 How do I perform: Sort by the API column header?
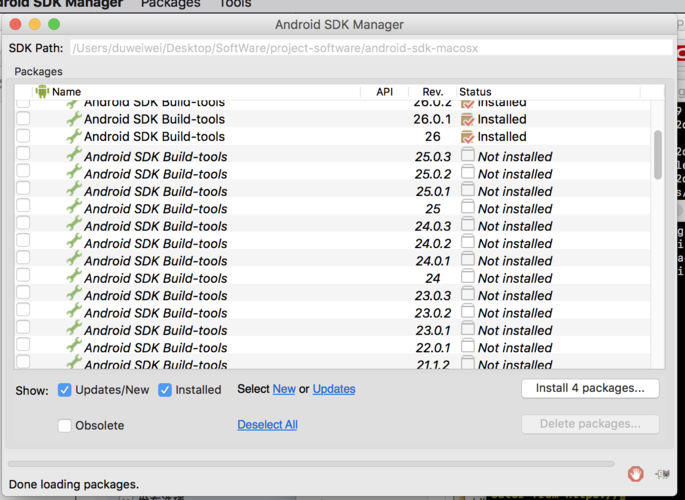pyautogui.click(x=384, y=92)
